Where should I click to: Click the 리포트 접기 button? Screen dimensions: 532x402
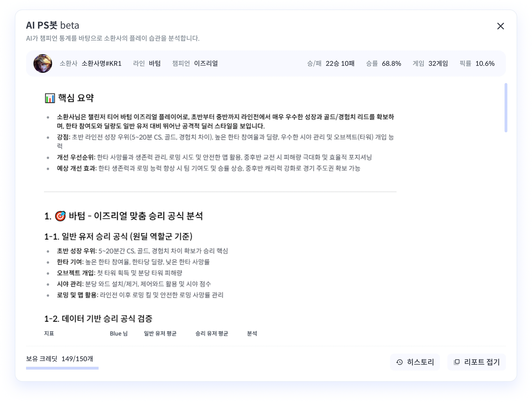pos(476,362)
